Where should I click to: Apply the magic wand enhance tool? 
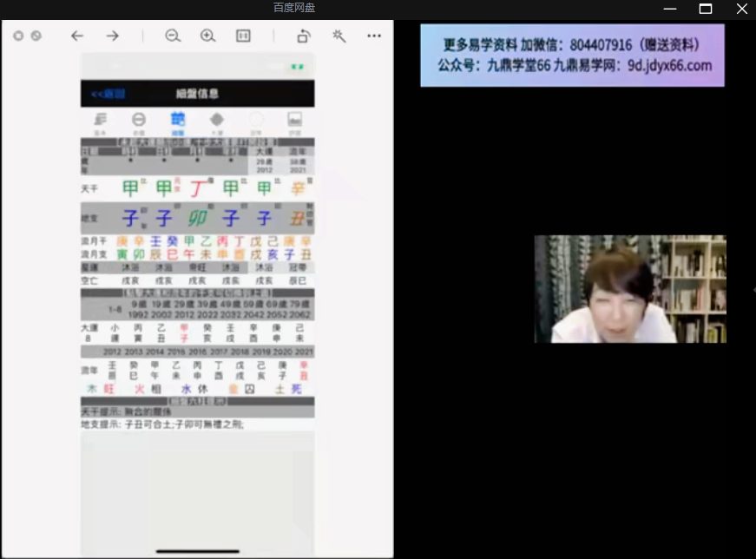[339, 36]
